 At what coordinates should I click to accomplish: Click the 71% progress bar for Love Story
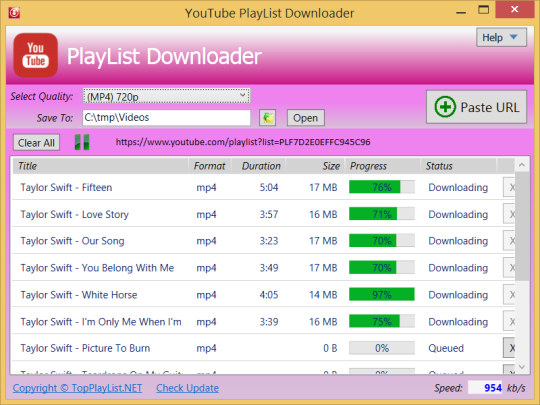[x=382, y=214]
